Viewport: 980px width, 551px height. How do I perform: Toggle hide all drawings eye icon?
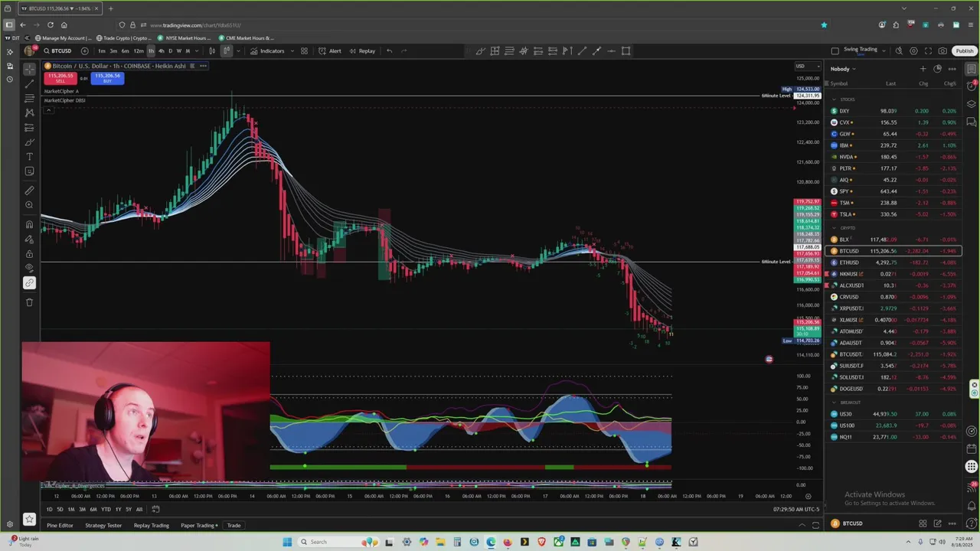[x=29, y=268]
